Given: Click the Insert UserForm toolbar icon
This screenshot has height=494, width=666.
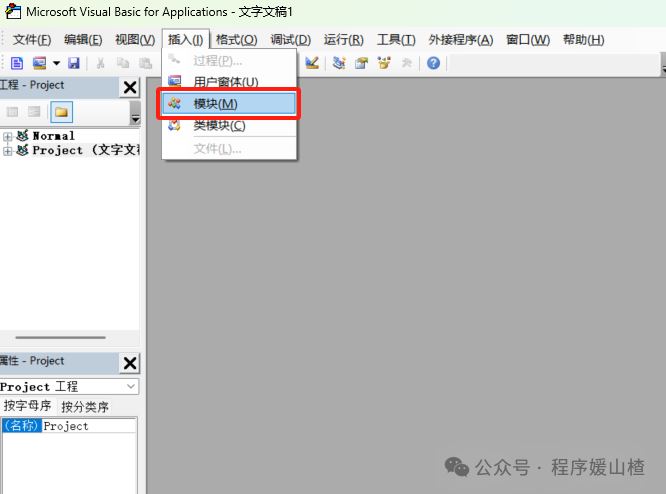Looking at the screenshot, I should pos(40,63).
